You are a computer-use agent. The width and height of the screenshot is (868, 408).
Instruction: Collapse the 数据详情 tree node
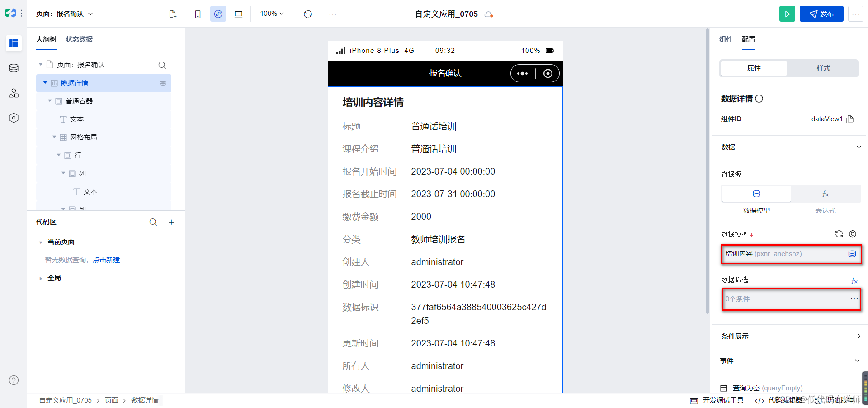[45, 83]
